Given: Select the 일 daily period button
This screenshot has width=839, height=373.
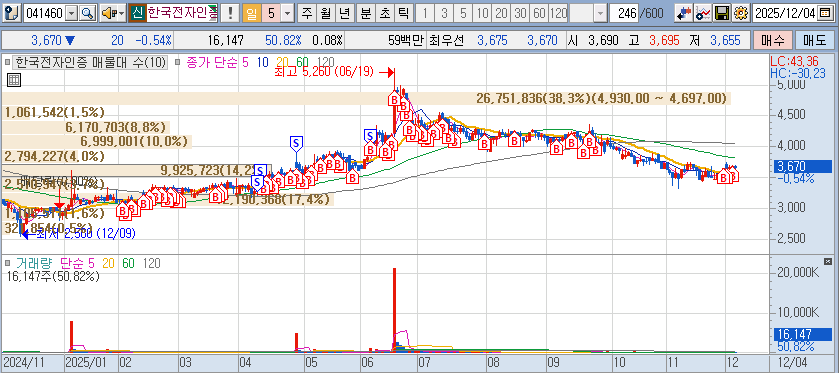Looking at the screenshot, I should pyautogui.click(x=251, y=13).
